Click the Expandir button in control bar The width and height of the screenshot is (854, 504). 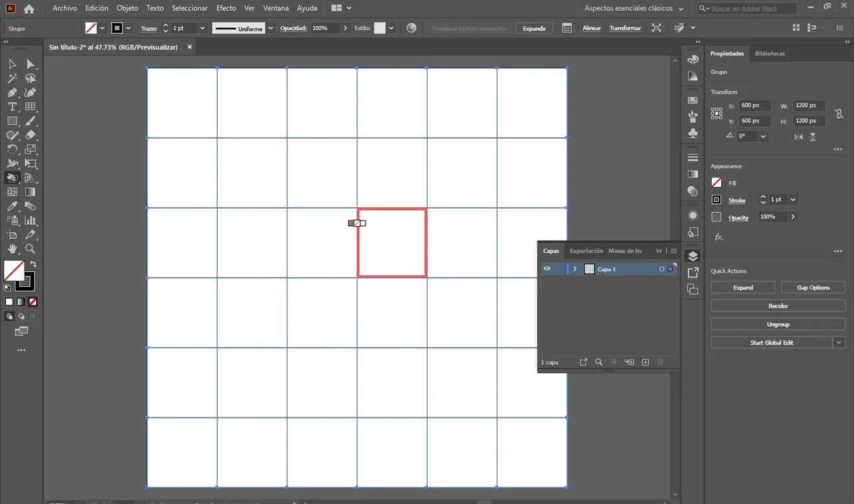click(534, 28)
